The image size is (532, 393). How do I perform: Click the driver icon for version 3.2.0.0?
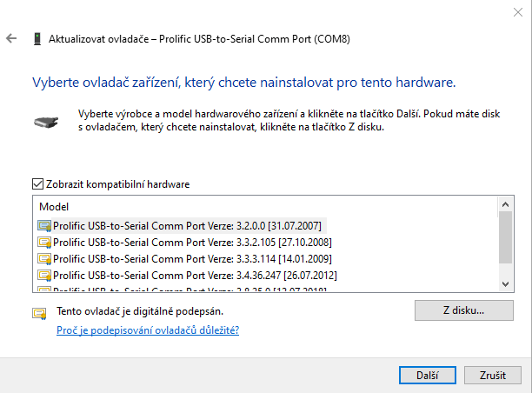click(x=44, y=225)
